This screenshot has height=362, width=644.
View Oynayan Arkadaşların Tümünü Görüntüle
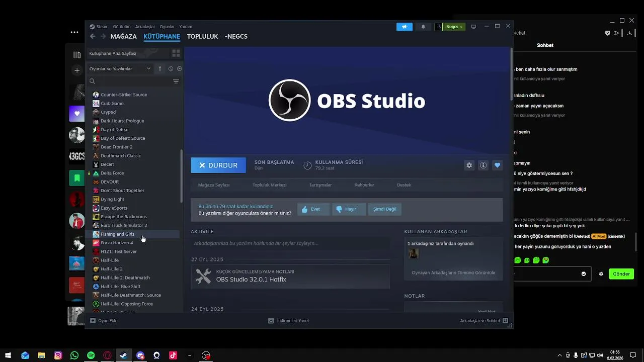point(453,273)
